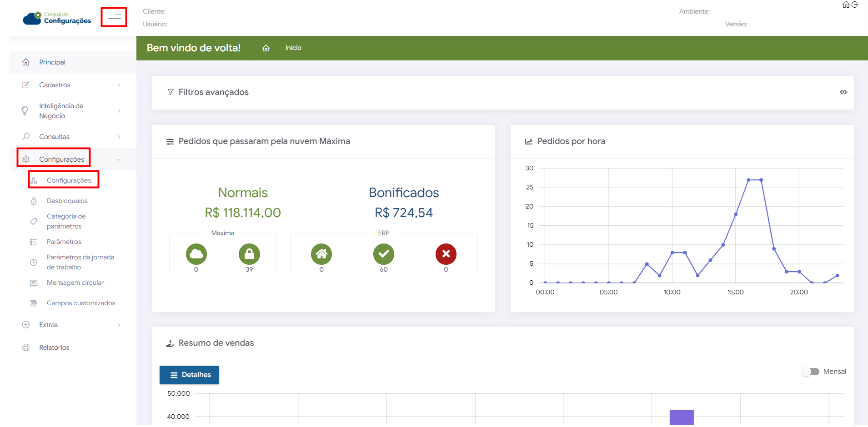Open the Desbloqueios submenu link
The width and height of the screenshot is (868, 427).
tap(67, 201)
